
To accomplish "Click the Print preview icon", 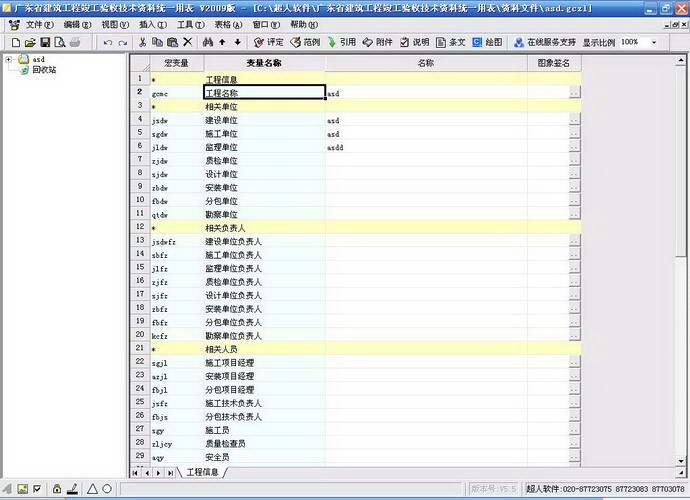I will pyautogui.click(x=60, y=42).
